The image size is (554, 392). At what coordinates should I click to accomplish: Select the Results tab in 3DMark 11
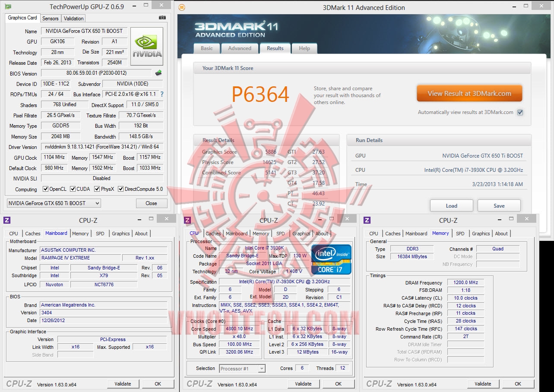coord(275,48)
